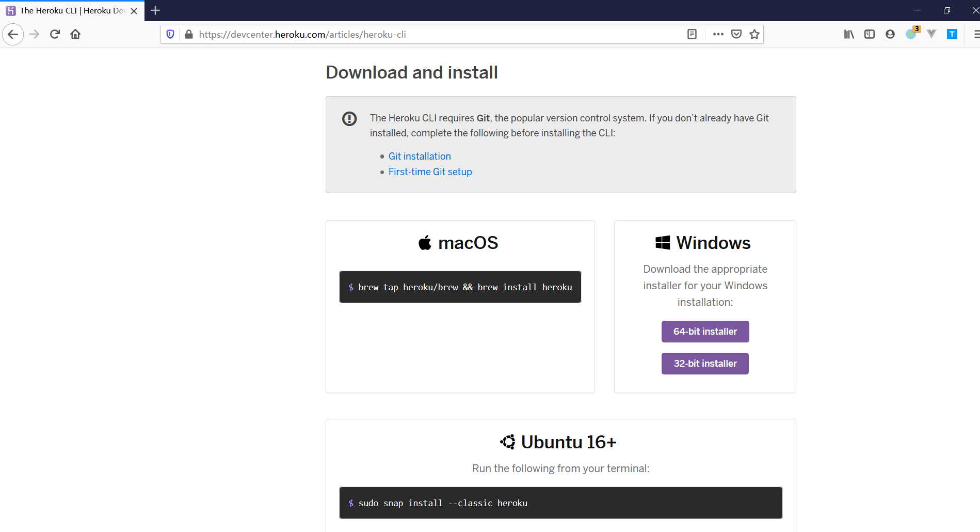Open the Firefox hamburger menu
Screen dimensions: 980x532
pyautogui.click(x=976, y=35)
